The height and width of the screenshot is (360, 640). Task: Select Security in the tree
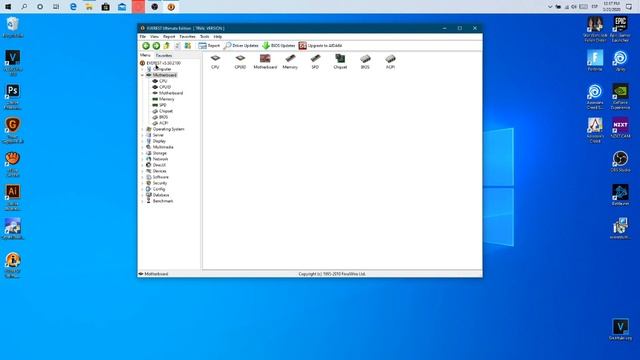tap(160, 183)
